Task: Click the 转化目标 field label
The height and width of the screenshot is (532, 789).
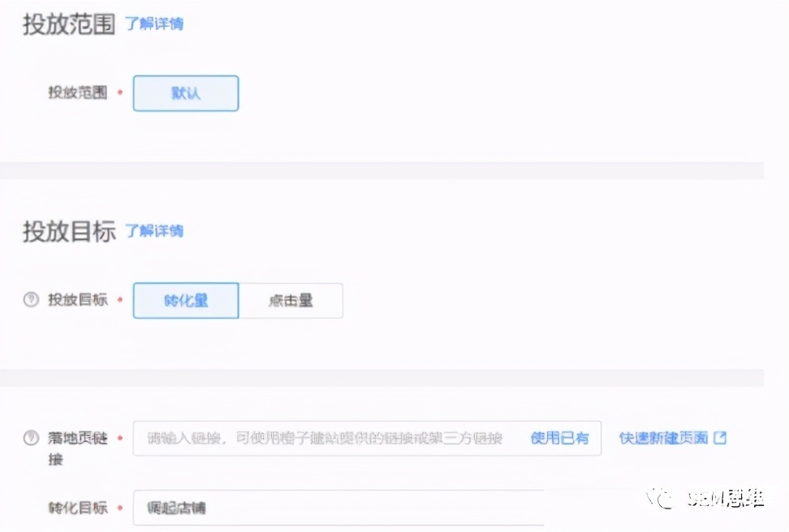Action: 78,508
